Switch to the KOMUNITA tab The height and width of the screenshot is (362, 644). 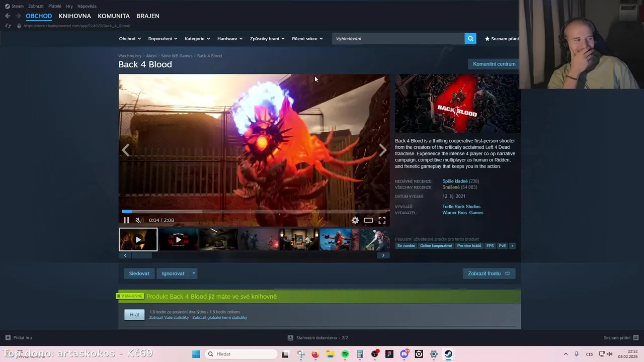coord(114,16)
